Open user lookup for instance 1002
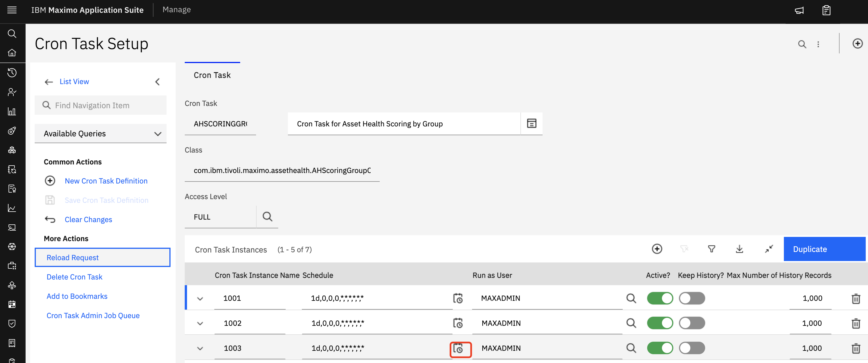868x363 pixels. (631, 323)
